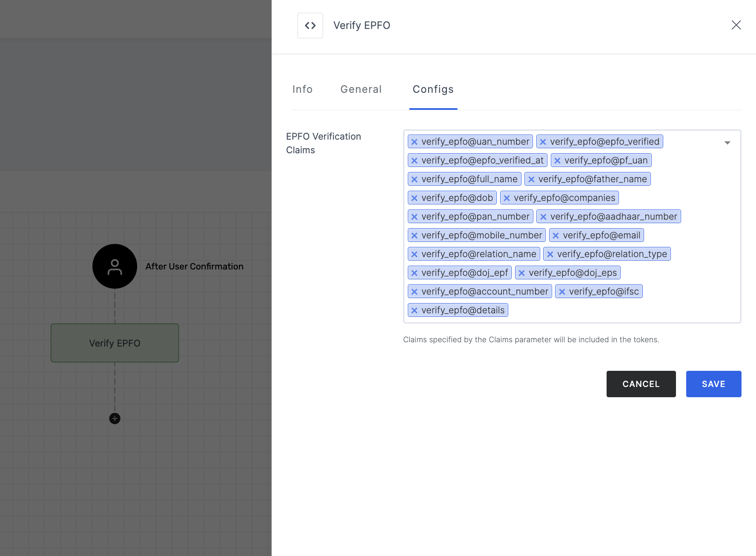The image size is (756, 556).
Task: Select the Configs tab
Action: pyautogui.click(x=433, y=89)
